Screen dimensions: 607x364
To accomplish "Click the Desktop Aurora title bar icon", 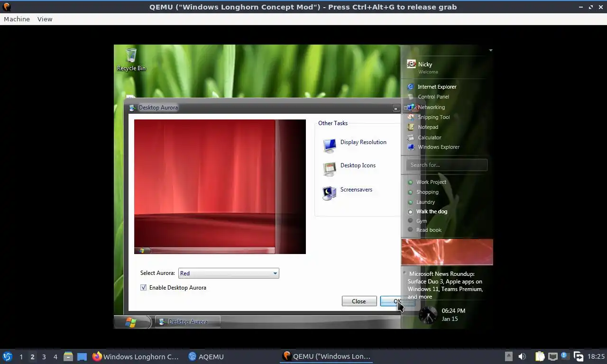I will (x=133, y=108).
